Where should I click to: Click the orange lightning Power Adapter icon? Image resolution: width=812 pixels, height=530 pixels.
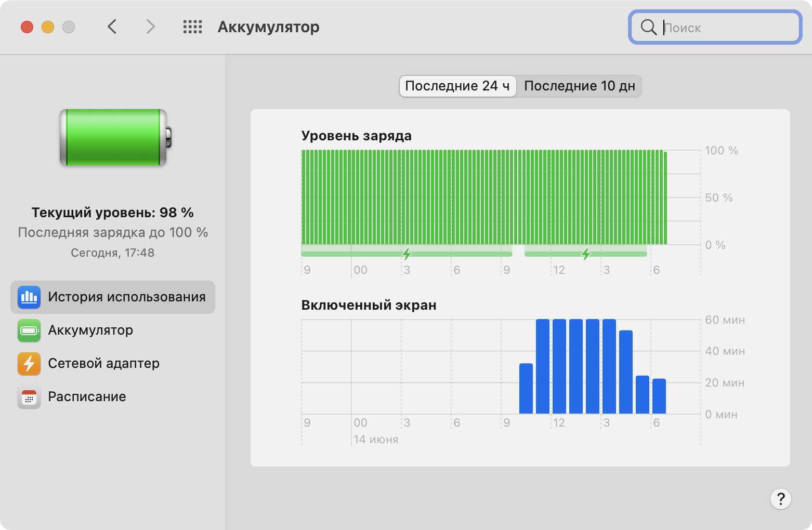click(29, 364)
